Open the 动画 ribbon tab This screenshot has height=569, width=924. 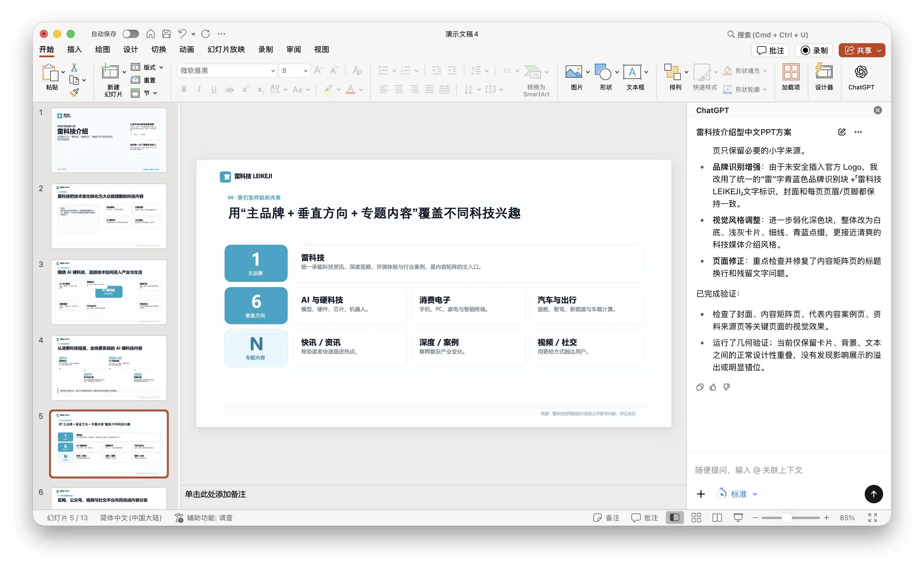point(187,49)
